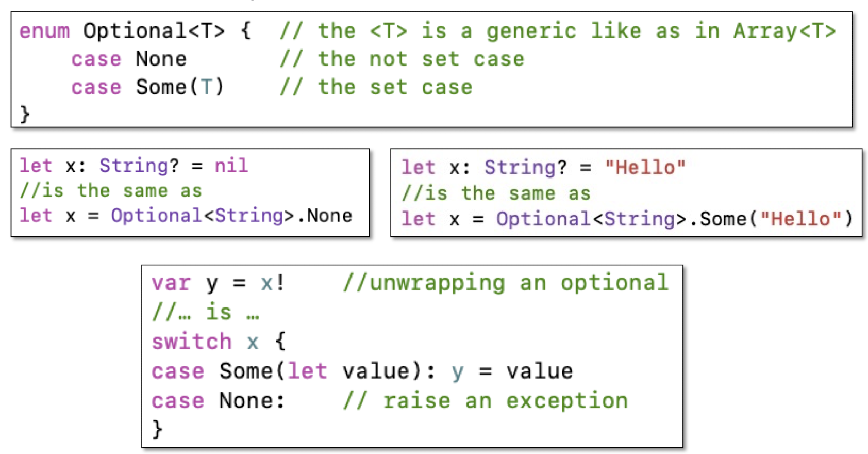
Task: Click the 'the set case' comment
Action: [376, 87]
